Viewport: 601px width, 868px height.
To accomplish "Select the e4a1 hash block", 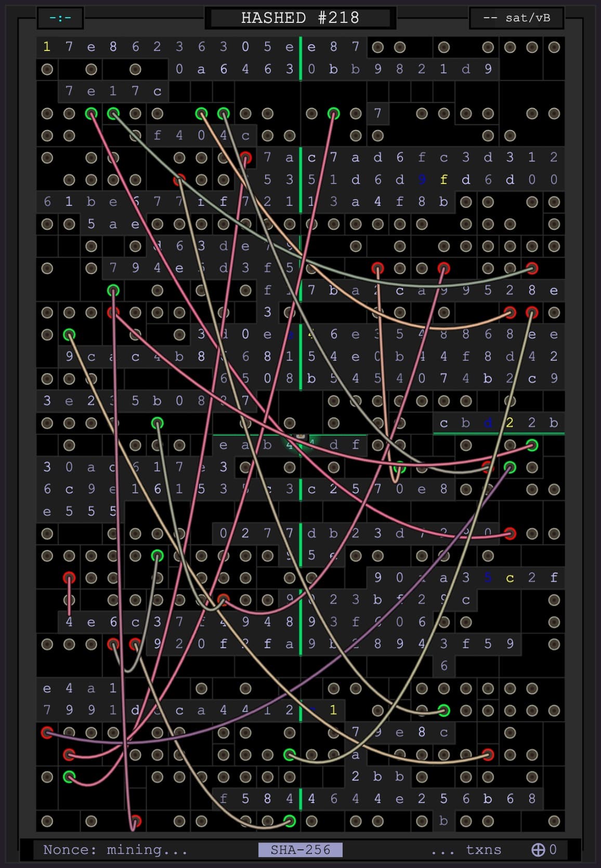I will click(x=80, y=688).
